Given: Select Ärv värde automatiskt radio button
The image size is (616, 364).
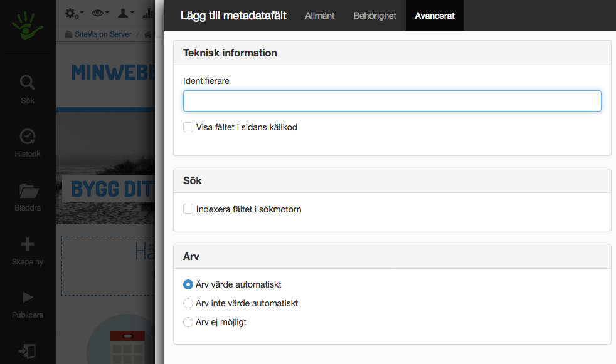Looking at the screenshot, I should pos(188,284).
